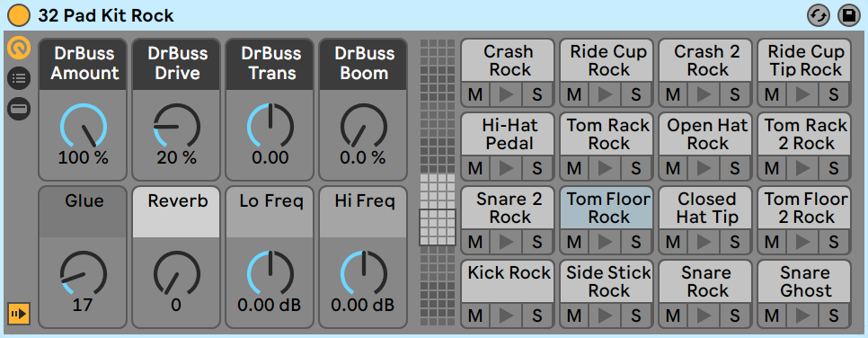Preview the Ride Cup Rock pad
Screen dimensions: 868x338
pos(606,94)
